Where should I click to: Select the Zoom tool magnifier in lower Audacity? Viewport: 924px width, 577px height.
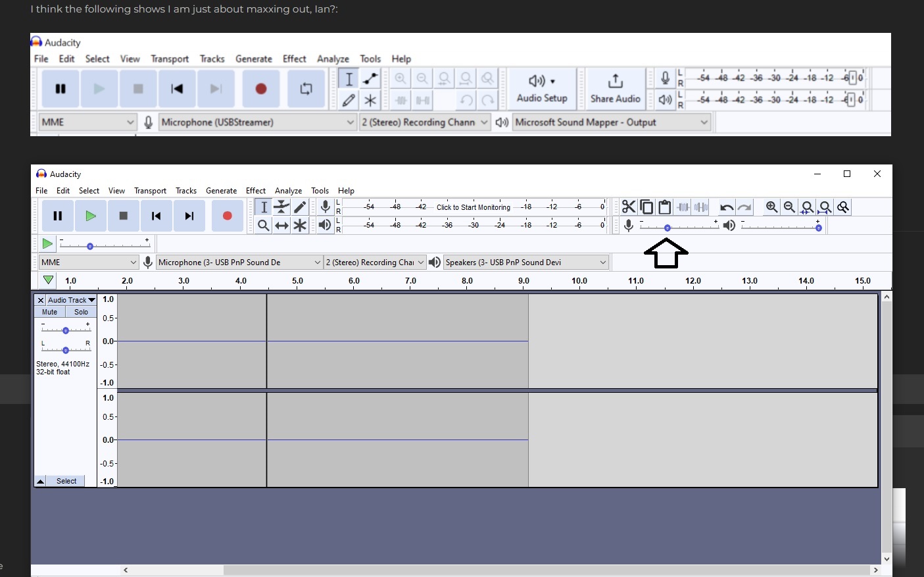pos(264,226)
